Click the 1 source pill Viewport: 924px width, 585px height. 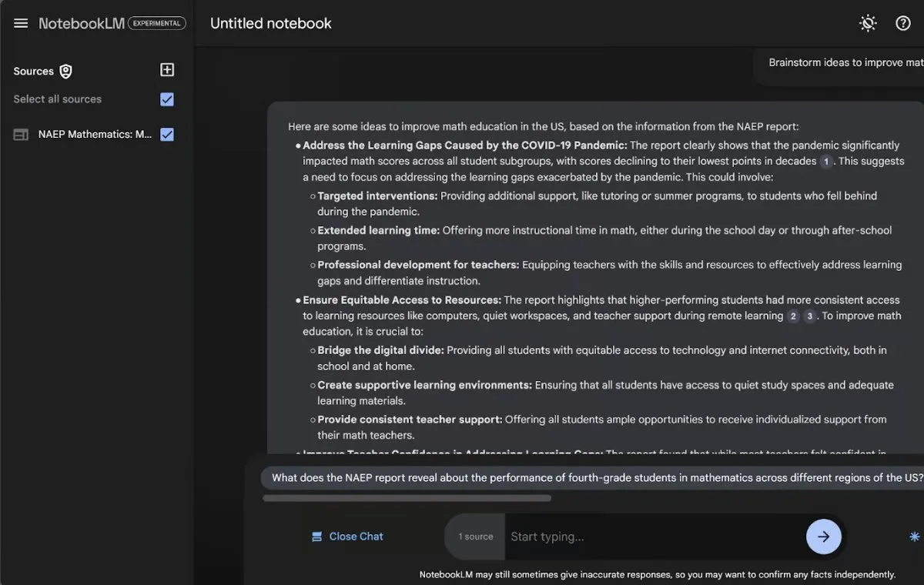[x=475, y=537]
